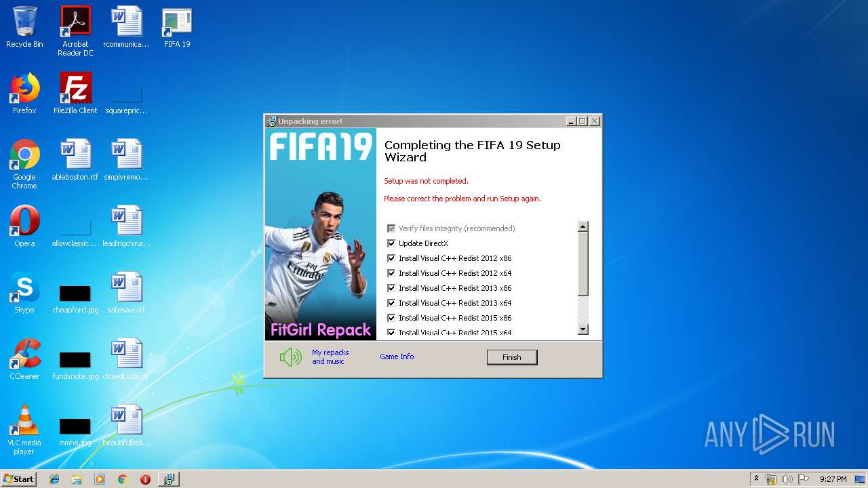Screen dimensions: 868x488
Task: Select Acrobat Reader DC desktop shortcut
Action: 75,31
